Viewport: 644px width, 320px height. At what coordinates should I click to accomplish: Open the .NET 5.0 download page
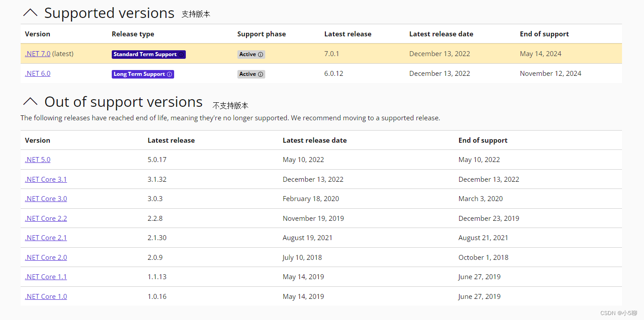pos(38,160)
